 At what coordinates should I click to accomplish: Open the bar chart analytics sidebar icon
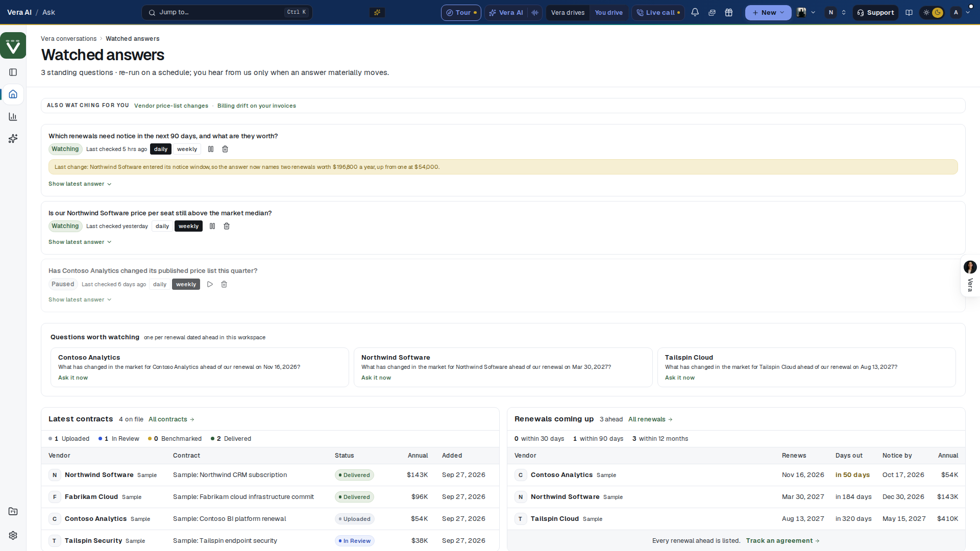click(13, 117)
